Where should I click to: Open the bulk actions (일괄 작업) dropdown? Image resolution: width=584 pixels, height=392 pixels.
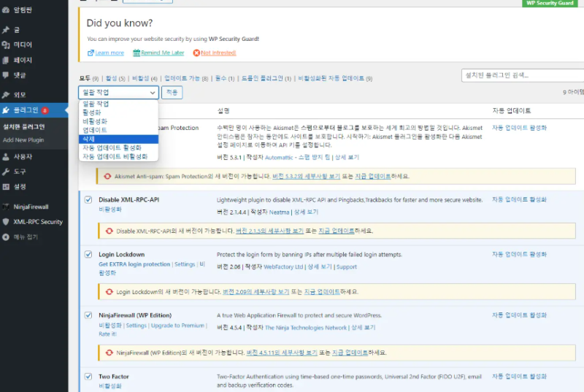[118, 92]
